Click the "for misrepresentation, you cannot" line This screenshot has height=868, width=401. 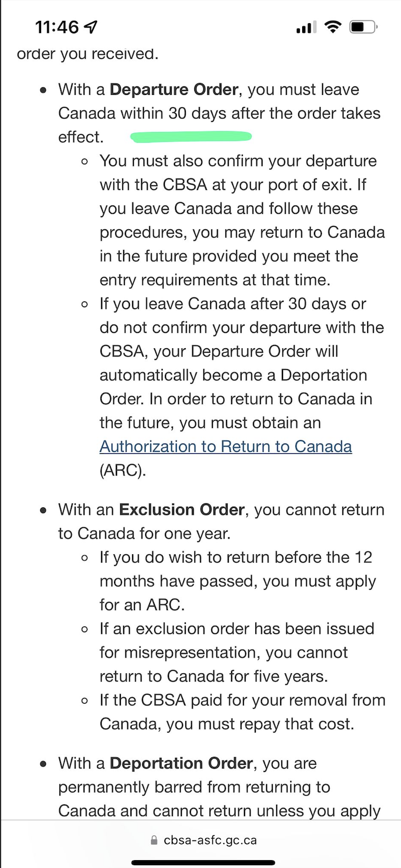224,652
